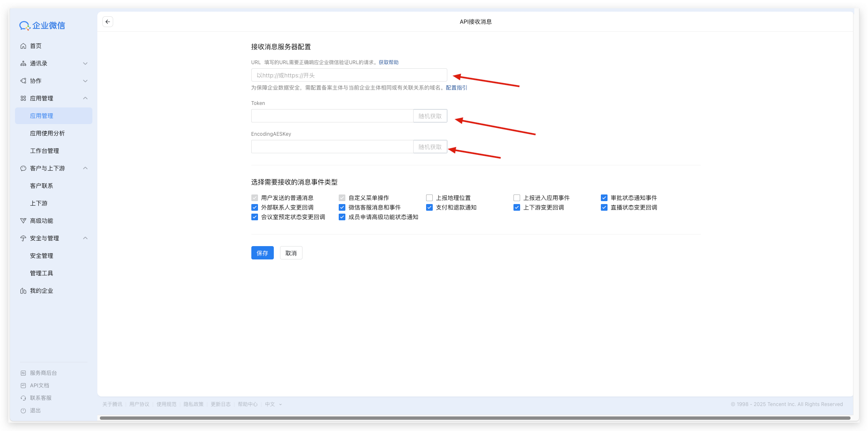868x431 pixels.
Task: Click the back arrow icon
Action: pyautogui.click(x=108, y=22)
